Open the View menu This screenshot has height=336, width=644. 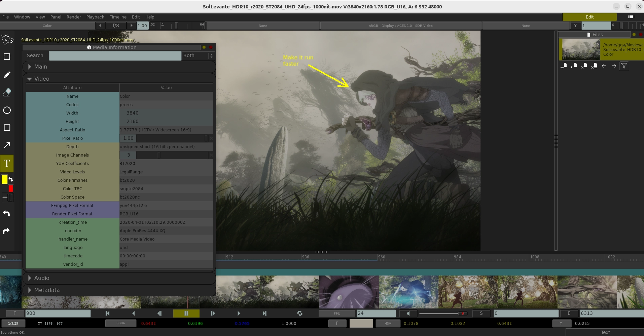(x=40, y=17)
